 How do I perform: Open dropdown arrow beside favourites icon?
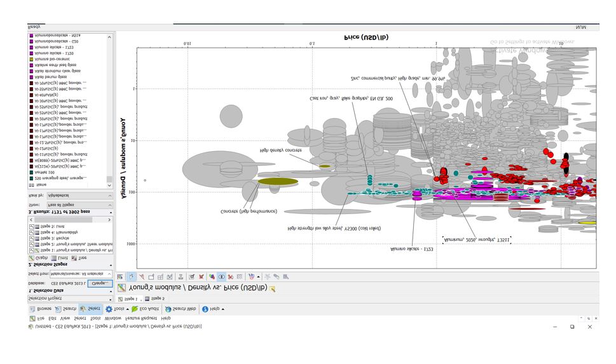(x=258, y=277)
